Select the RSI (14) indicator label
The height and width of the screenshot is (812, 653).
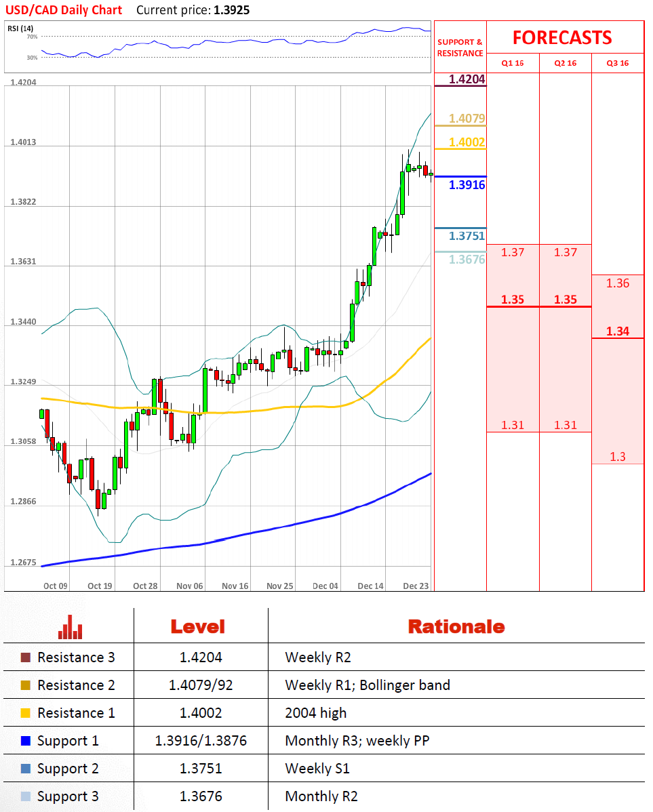[20, 28]
